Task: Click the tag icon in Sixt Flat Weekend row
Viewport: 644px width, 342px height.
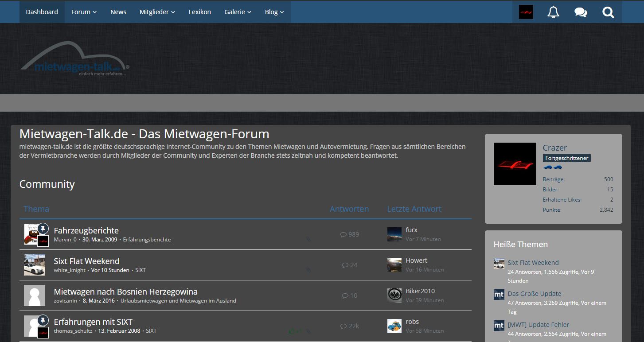Action: [x=308, y=270]
